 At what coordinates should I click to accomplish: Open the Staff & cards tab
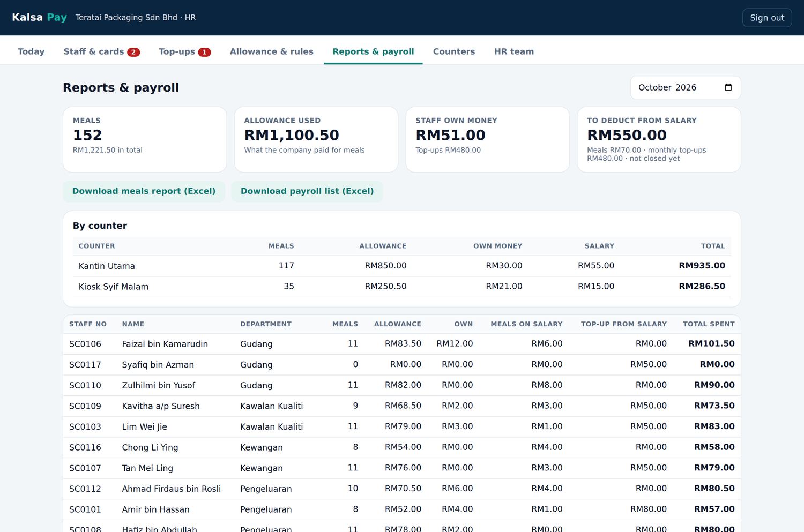tap(102, 51)
